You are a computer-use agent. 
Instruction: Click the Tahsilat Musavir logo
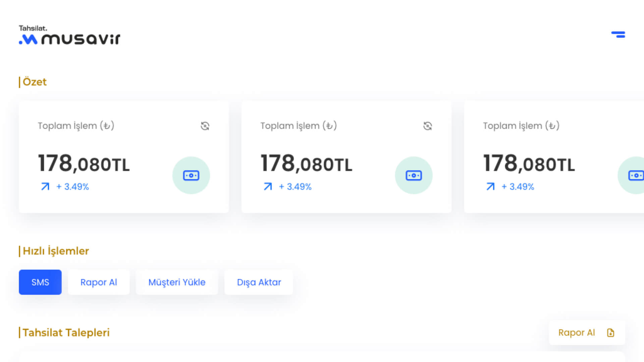click(x=69, y=35)
